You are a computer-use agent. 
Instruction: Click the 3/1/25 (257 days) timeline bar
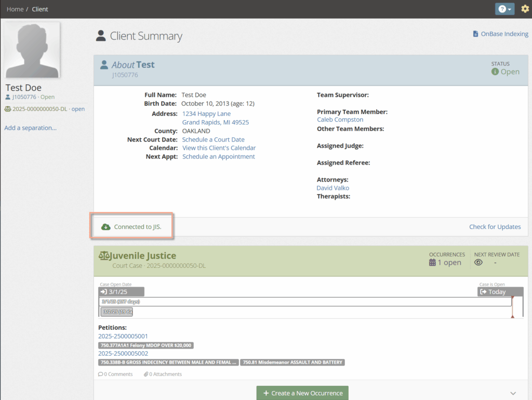click(x=305, y=302)
